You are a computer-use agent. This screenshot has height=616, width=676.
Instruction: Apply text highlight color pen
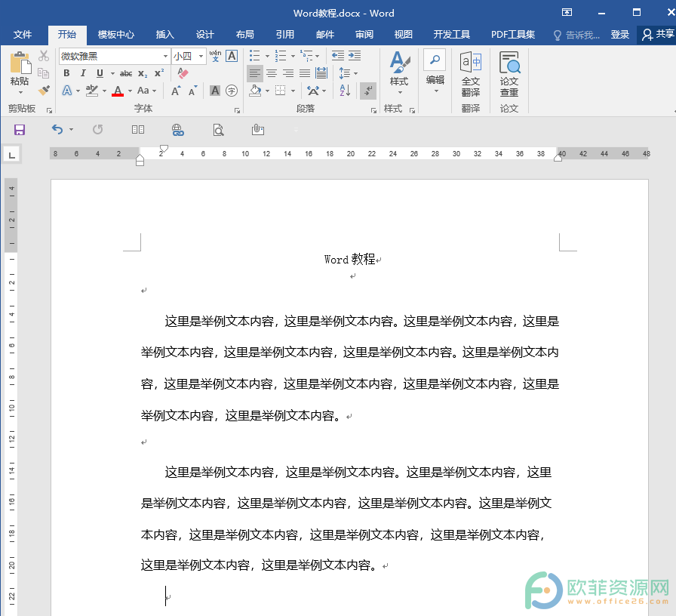tap(92, 91)
